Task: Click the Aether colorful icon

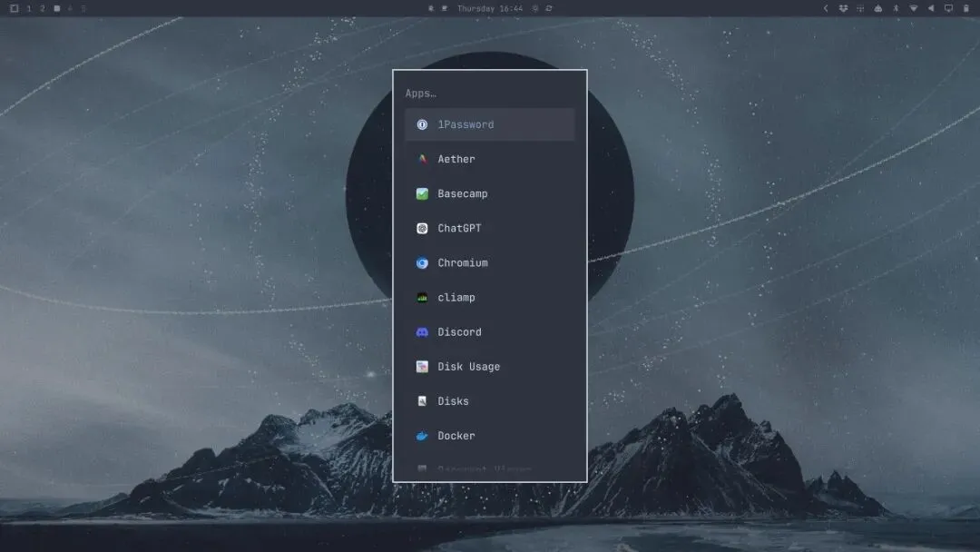Action: point(422,159)
